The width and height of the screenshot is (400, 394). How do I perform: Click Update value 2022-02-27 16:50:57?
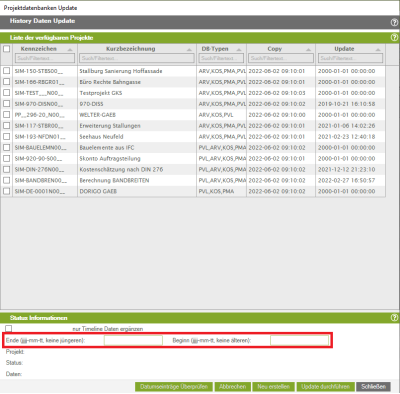(346, 181)
